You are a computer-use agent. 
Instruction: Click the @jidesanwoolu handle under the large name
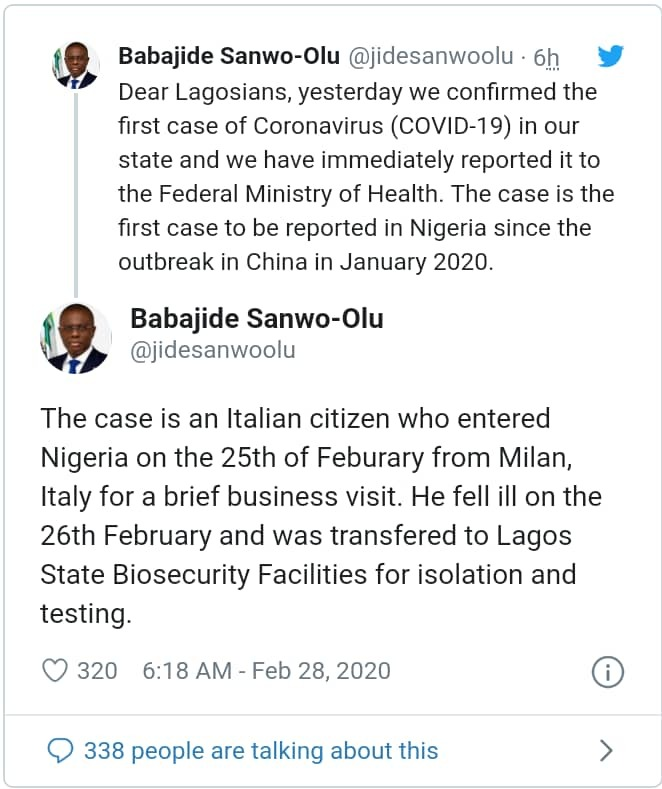[213, 351]
